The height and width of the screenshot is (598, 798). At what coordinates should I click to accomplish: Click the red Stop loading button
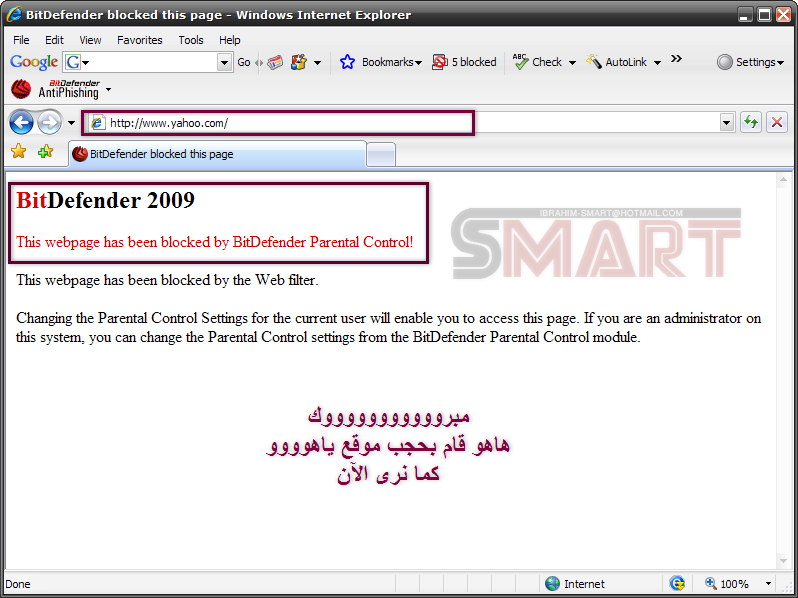pos(777,122)
